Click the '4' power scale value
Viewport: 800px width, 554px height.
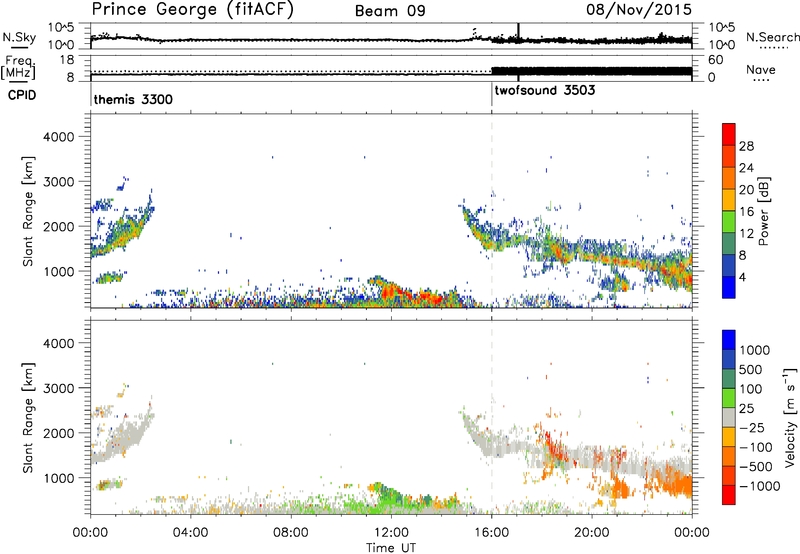click(744, 277)
